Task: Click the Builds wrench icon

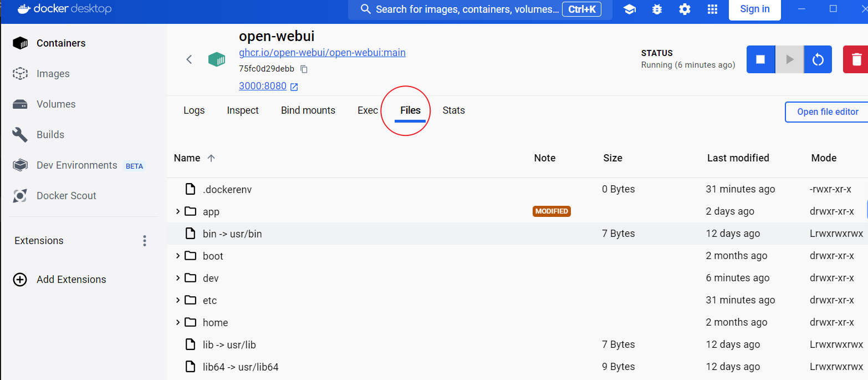Action: click(x=20, y=135)
